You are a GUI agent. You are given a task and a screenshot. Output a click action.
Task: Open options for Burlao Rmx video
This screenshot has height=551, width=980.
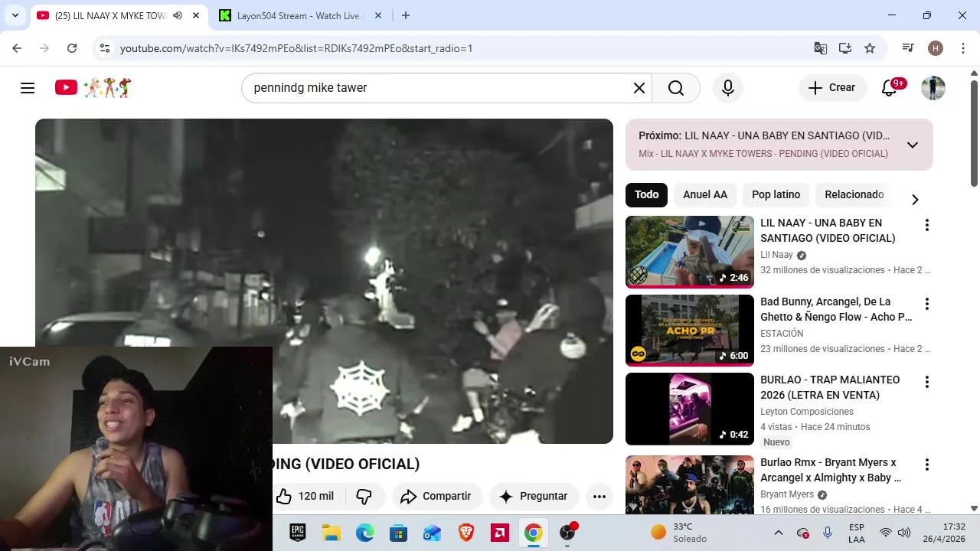pyautogui.click(x=926, y=465)
